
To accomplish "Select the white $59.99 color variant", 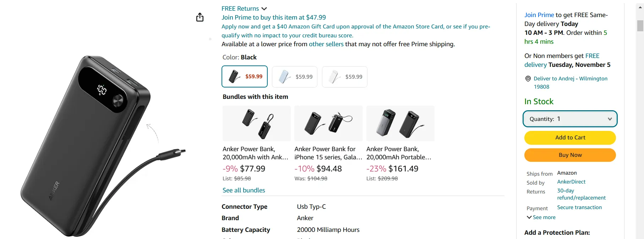I will click(x=344, y=76).
